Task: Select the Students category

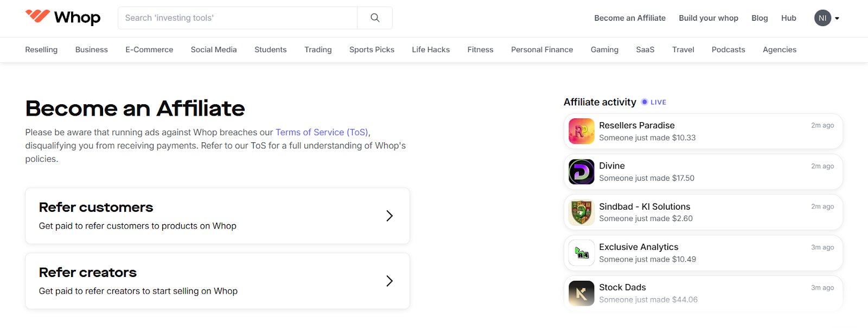Action: tap(270, 49)
